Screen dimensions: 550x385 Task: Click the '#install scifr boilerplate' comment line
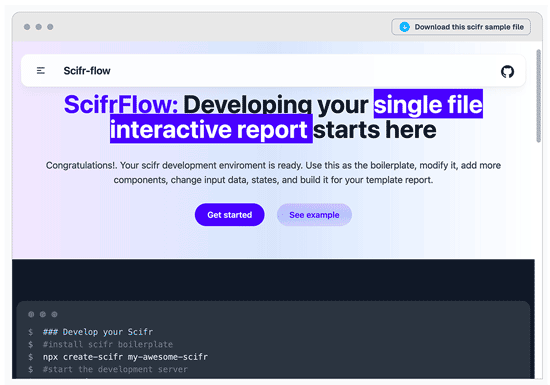[108, 344]
